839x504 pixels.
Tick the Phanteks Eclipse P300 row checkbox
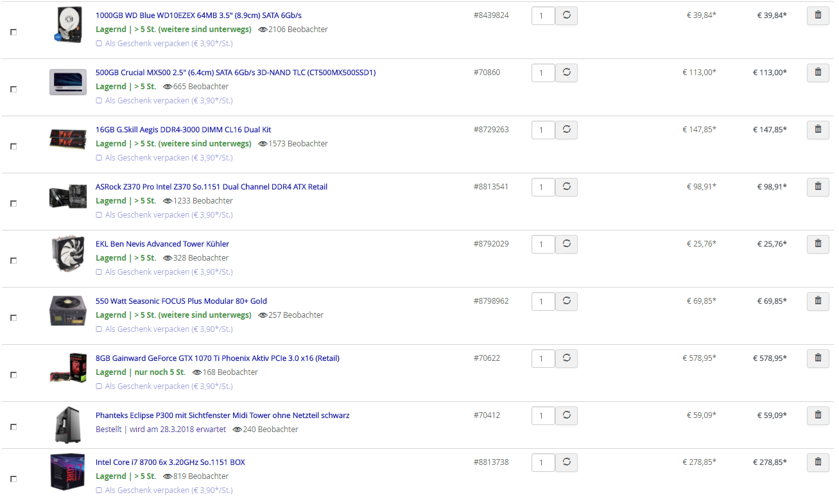click(13, 427)
